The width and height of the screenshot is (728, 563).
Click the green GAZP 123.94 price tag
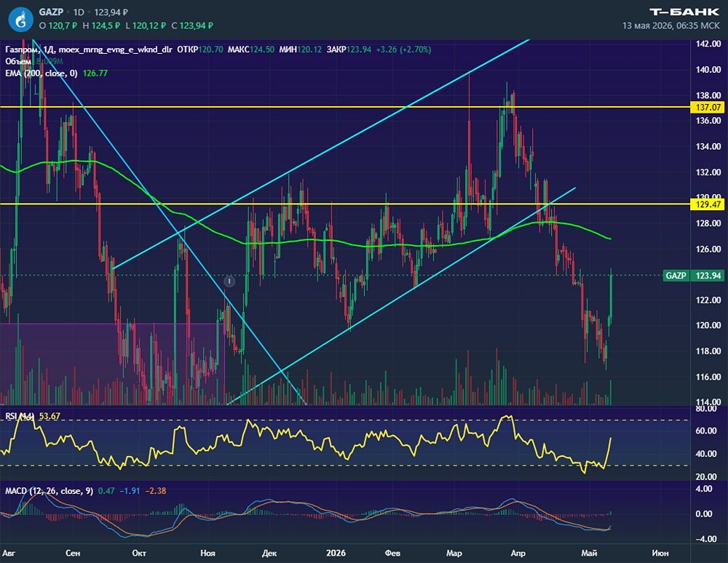[x=693, y=276]
